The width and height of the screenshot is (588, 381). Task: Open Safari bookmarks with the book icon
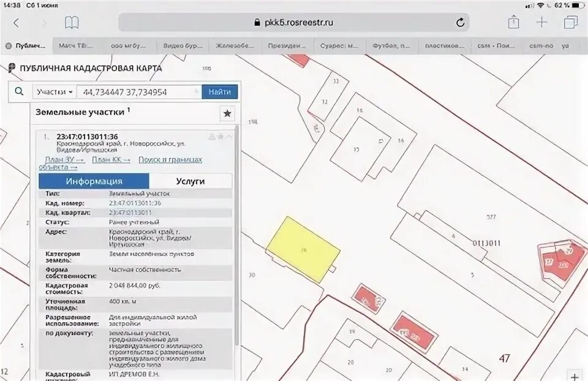pyautogui.click(x=72, y=21)
